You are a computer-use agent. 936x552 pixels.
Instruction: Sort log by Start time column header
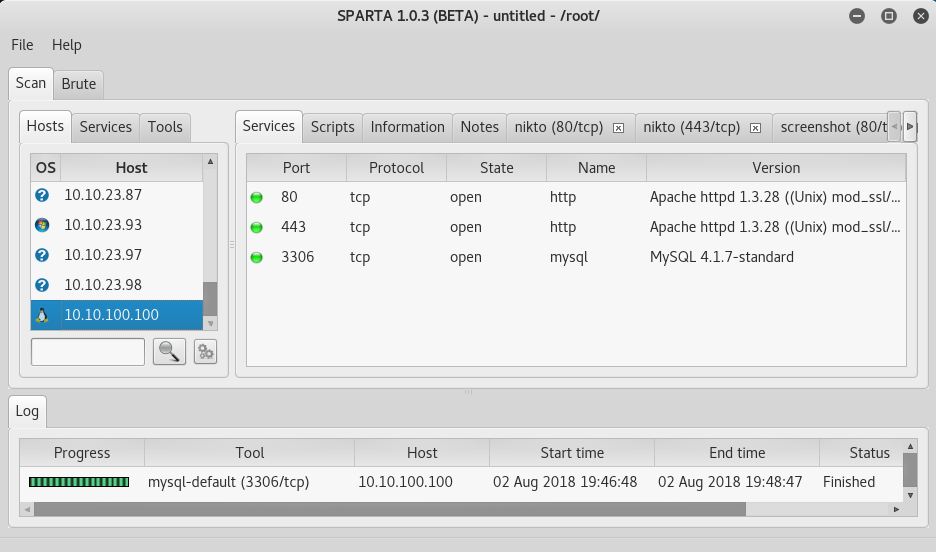(572, 453)
